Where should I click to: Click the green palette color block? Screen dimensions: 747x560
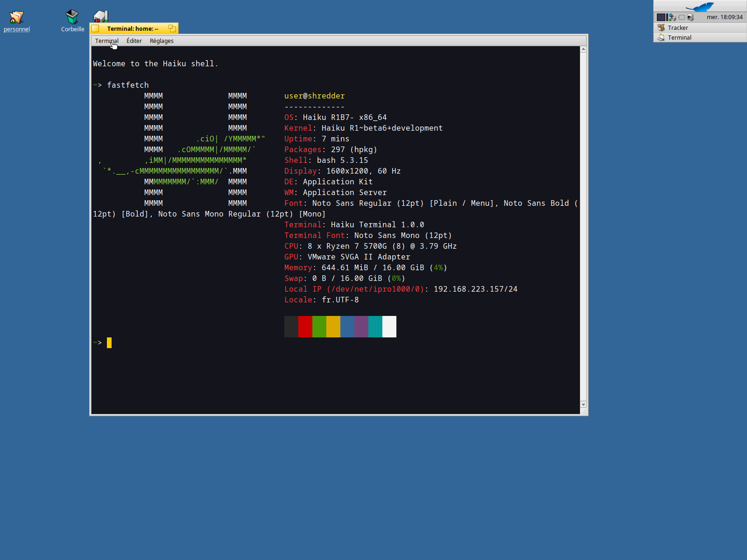click(319, 327)
